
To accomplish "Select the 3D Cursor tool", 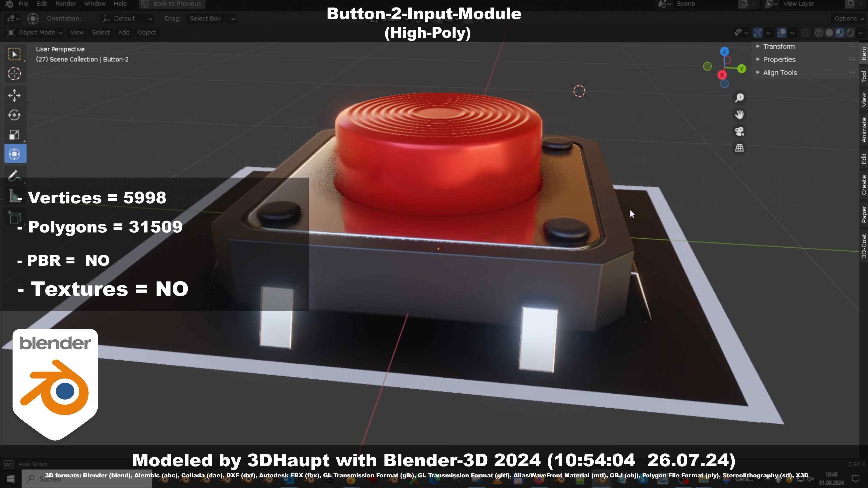I will (x=14, y=73).
